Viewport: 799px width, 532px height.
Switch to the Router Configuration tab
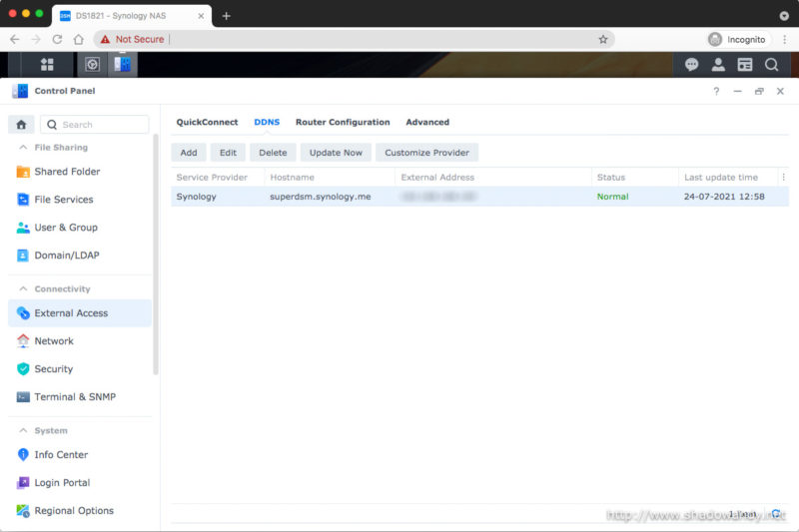click(x=343, y=122)
